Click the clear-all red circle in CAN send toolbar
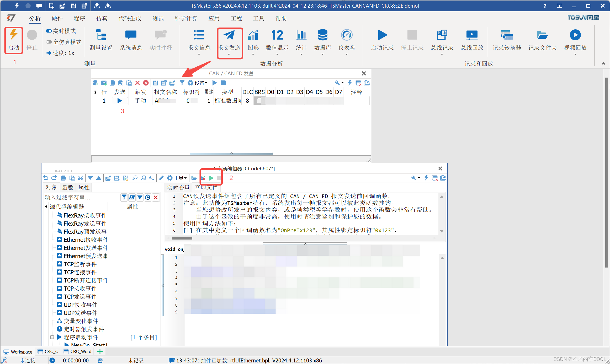The height and width of the screenshot is (364, 610). 146,83
